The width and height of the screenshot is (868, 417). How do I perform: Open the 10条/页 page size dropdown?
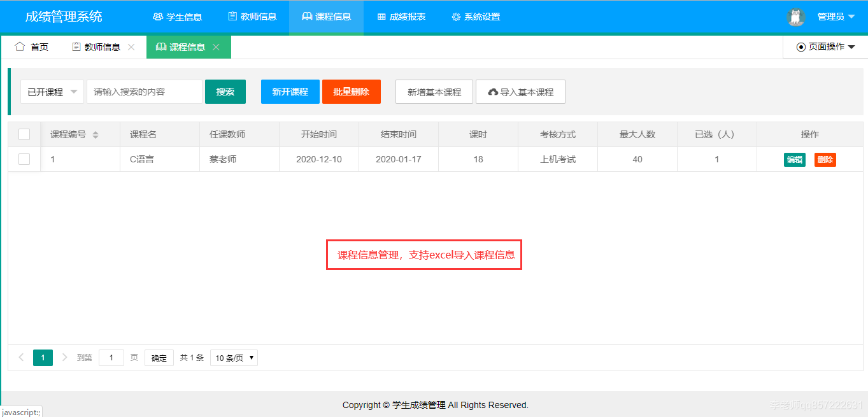[234, 357]
